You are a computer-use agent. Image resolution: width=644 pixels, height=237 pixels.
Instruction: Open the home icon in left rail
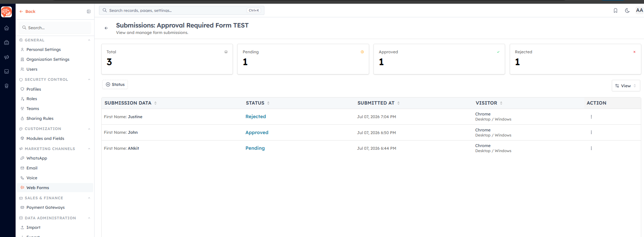[x=6, y=28]
